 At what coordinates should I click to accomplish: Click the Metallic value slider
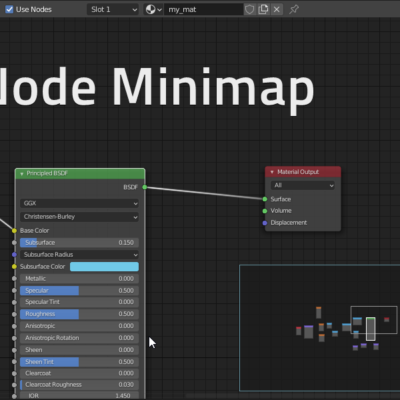point(79,279)
